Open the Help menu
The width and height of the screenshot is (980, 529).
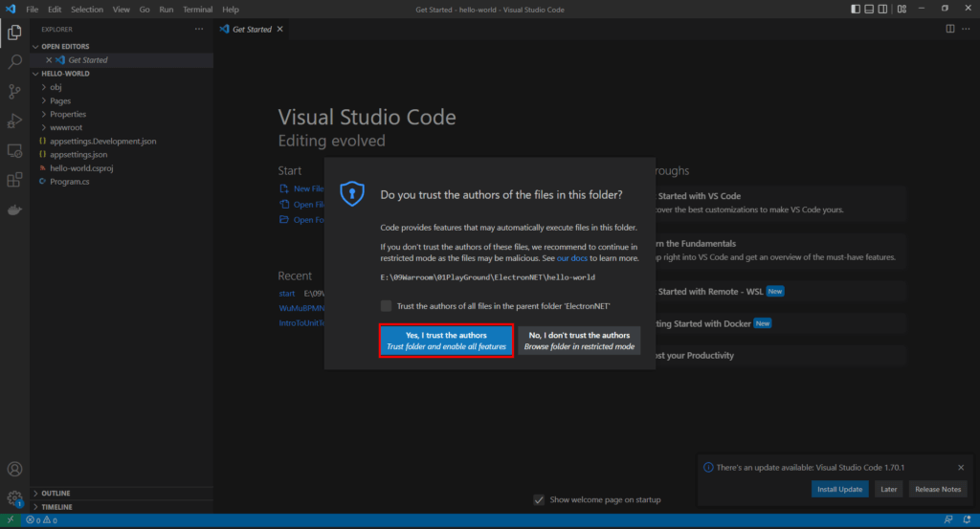[231, 10]
